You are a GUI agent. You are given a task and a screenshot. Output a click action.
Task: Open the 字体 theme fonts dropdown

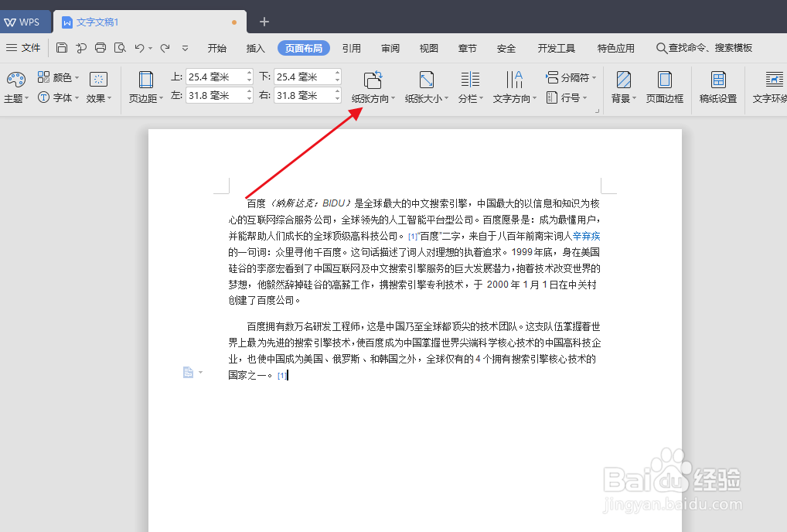[58, 97]
